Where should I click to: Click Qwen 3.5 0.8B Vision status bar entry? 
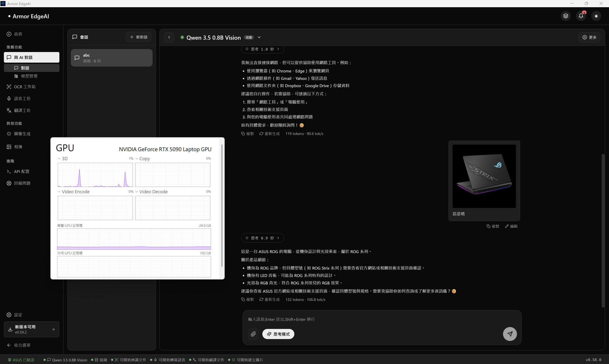(x=65, y=360)
